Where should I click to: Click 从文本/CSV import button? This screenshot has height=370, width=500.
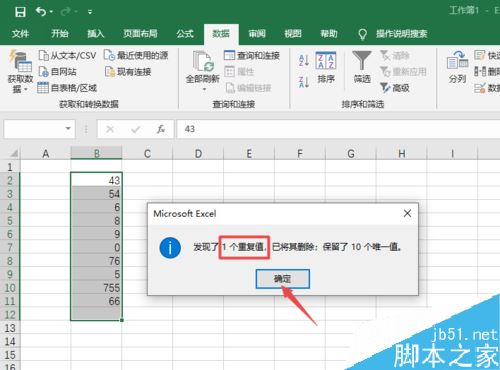68,55
